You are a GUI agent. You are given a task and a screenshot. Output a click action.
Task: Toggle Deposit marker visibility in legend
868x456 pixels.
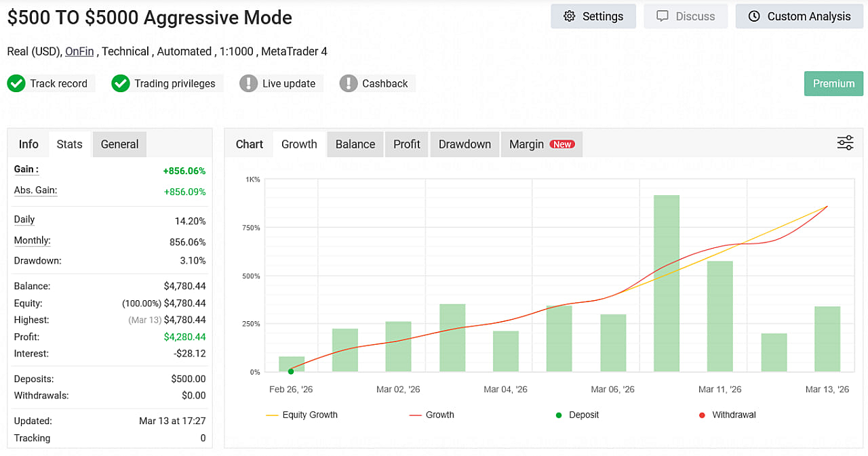[x=577, y=415]
